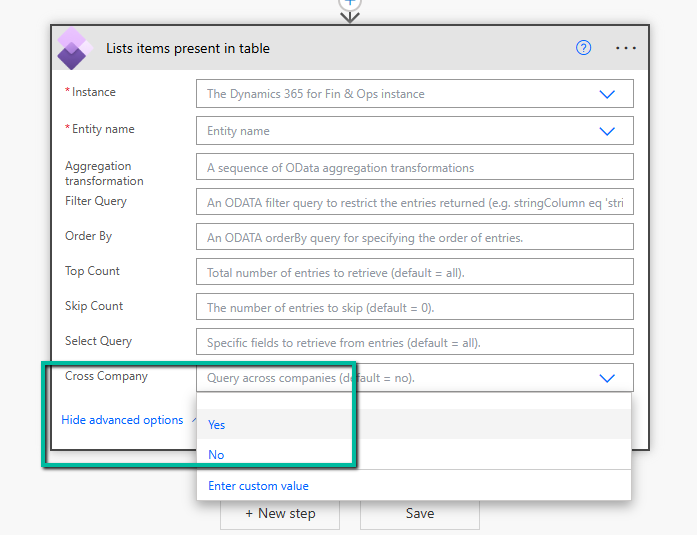Select Enter custom value option
The image size is (697, 535).
(414, 486)
